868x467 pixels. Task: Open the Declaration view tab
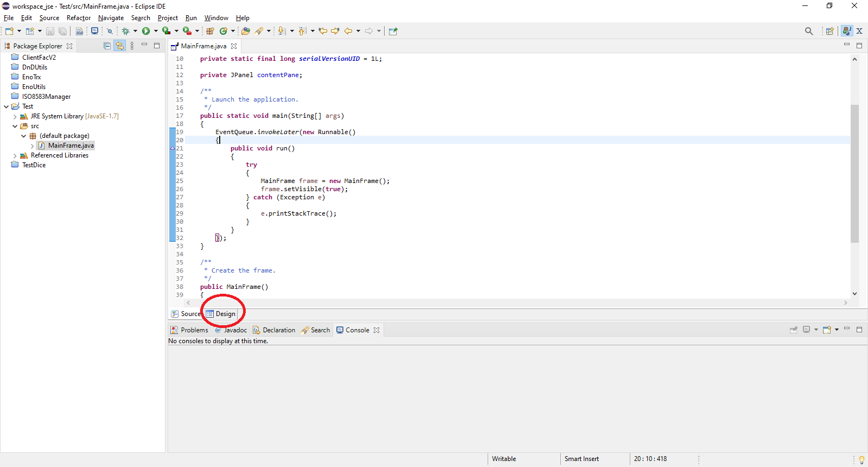[x=274, y=330]
